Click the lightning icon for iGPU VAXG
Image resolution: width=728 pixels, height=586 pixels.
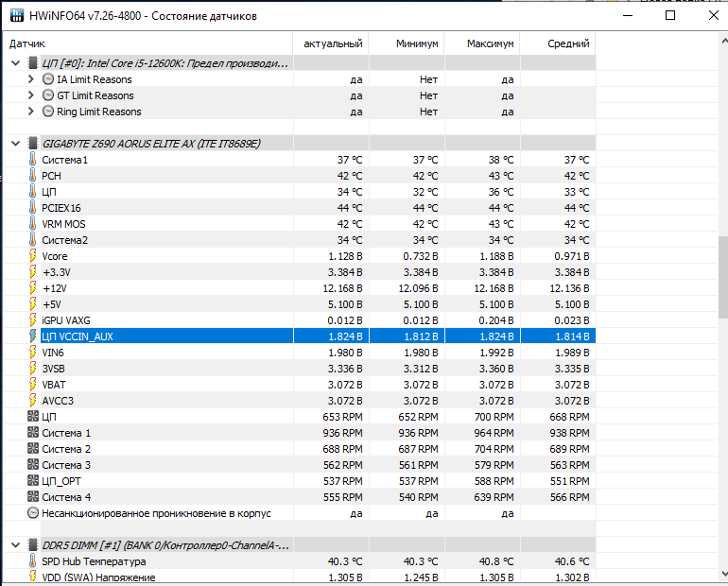32,320
